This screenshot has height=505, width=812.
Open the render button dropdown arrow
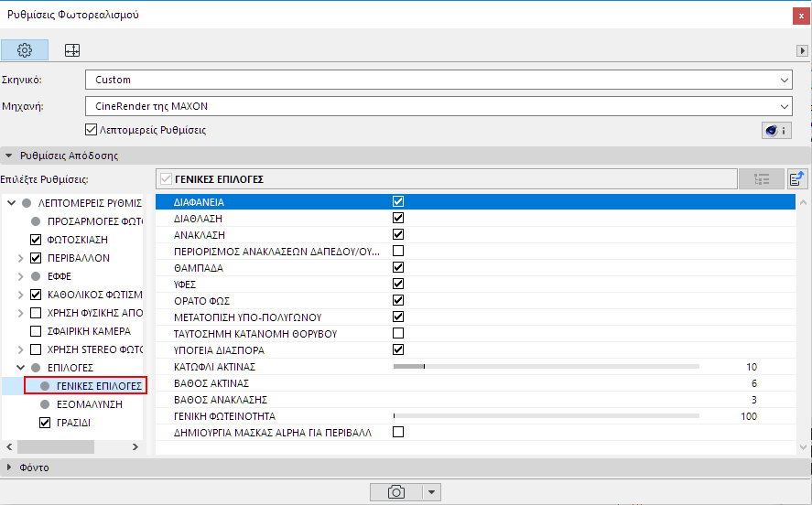coord(431,492)
